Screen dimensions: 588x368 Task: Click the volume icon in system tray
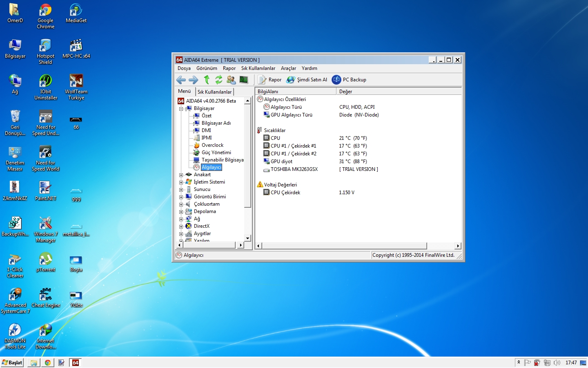pyautogui.click(x=557, y=363)
